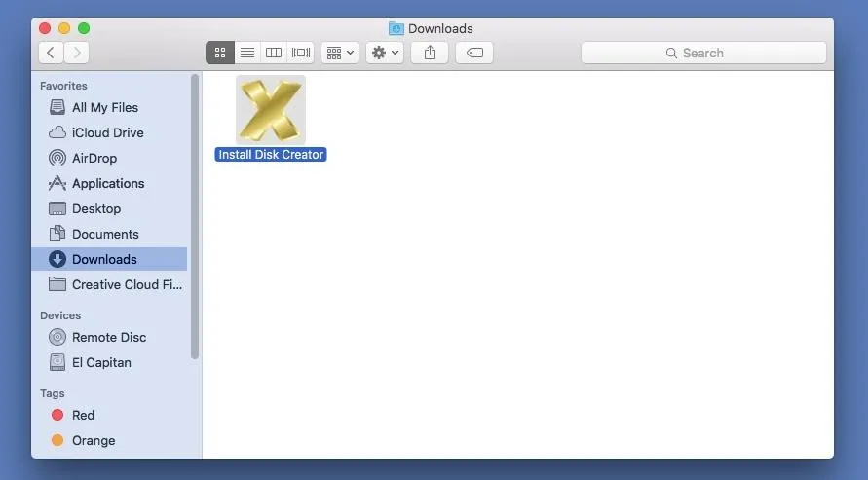
Task: Click the Remote Disc icon
Action: click(57, 337)
